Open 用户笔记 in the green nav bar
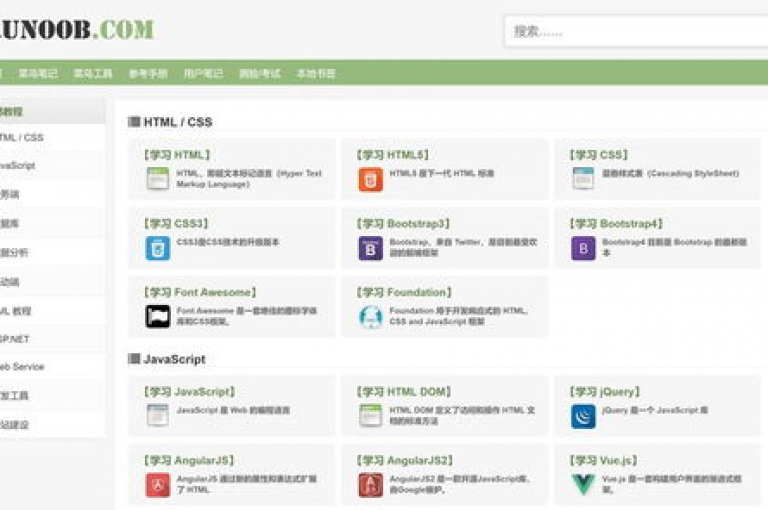The image size is (768, 510). point(203,73)
